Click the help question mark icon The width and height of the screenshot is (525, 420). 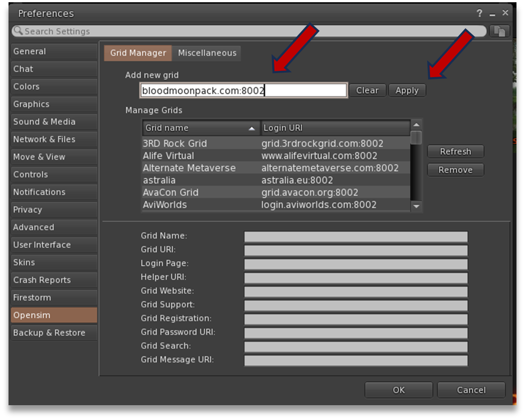(479, 13)
